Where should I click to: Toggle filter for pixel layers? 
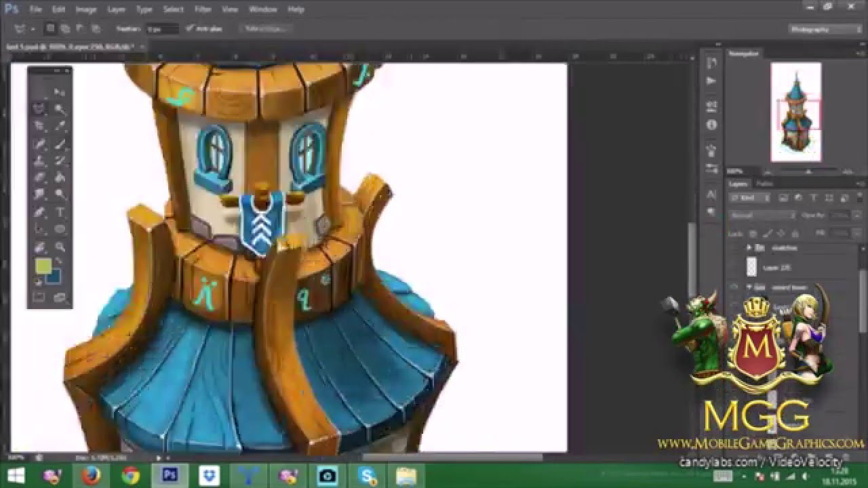pyautogui.click(x=785, y=198)
